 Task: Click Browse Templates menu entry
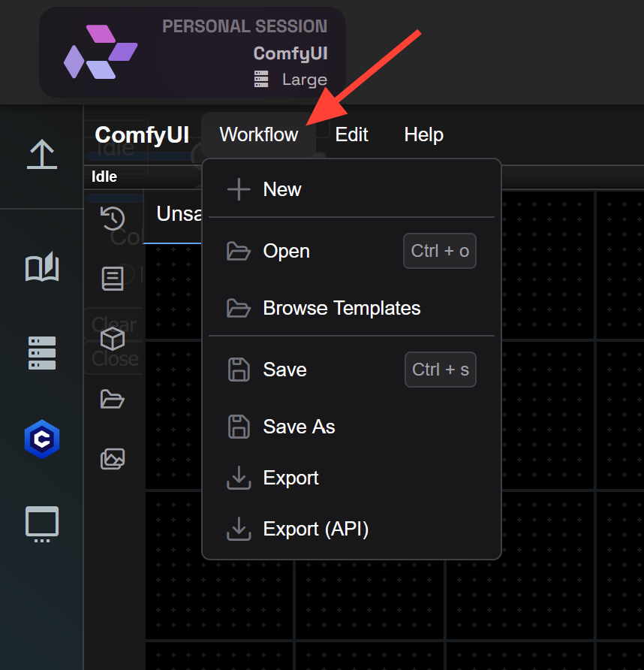[351, 308]
